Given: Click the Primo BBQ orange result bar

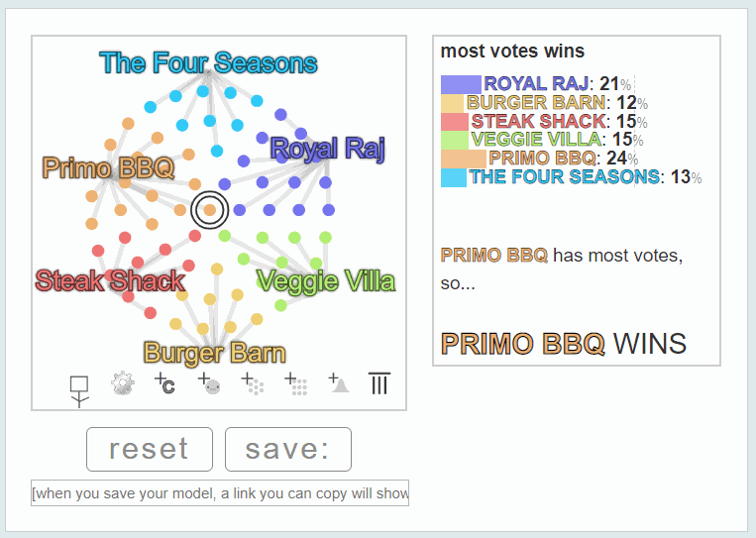Looking at the screenshot, I should click(464, 159).
